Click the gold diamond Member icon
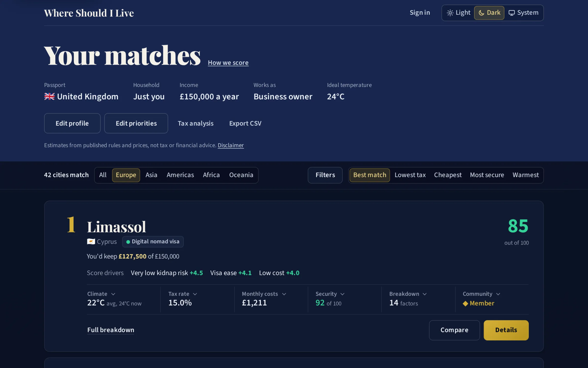This screenshot has width=588, height=368. tap(465, 304)
